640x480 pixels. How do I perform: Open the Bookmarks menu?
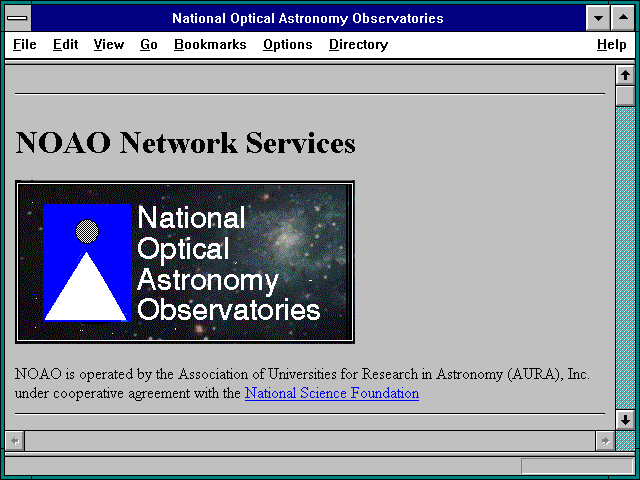210,44
